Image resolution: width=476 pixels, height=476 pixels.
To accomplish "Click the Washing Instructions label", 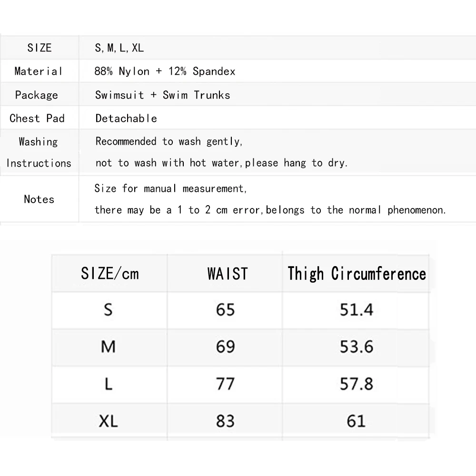I will point(39,152).
